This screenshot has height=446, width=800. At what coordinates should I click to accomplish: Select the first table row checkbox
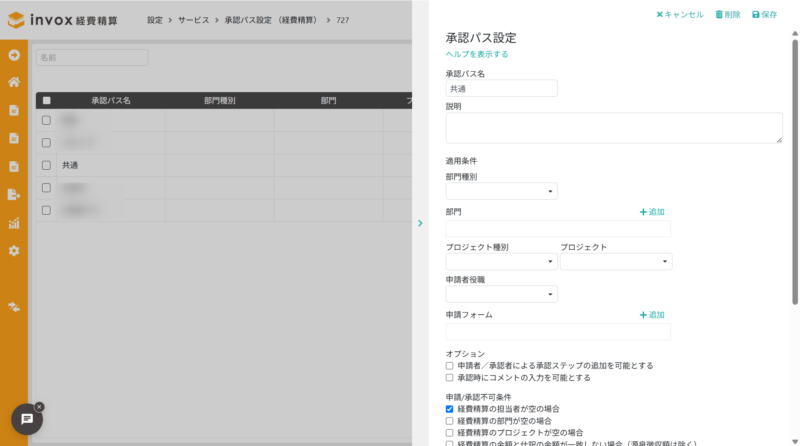tap(46, 120)
